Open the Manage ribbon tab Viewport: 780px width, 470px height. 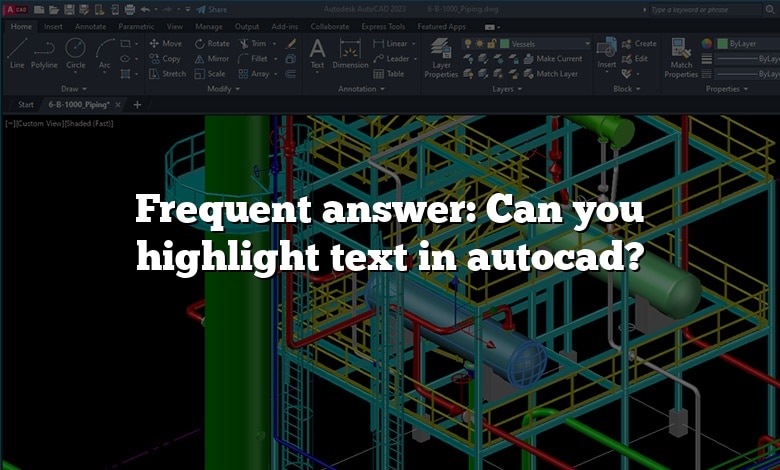click(x=209, y=26)
